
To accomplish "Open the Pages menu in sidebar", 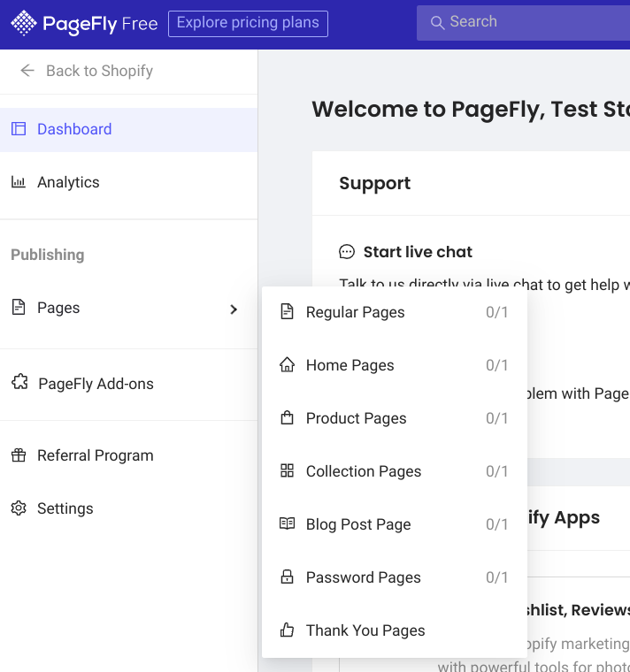I will coord(58,308).
